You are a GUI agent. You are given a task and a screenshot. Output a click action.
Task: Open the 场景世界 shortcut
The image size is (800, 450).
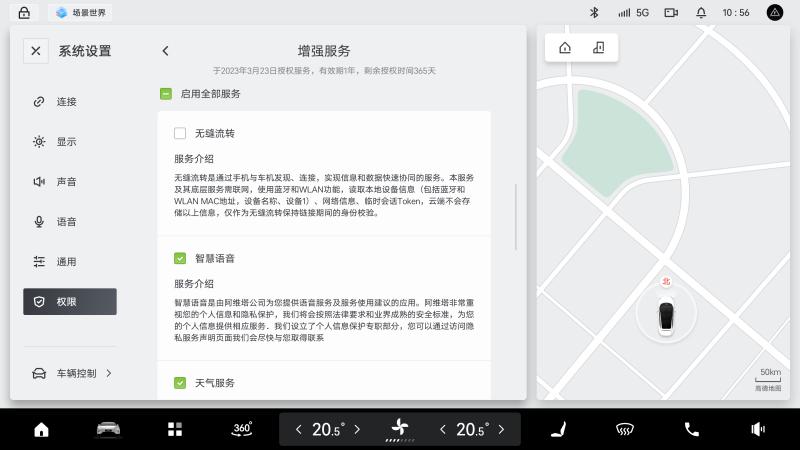(x=81, y=13)
